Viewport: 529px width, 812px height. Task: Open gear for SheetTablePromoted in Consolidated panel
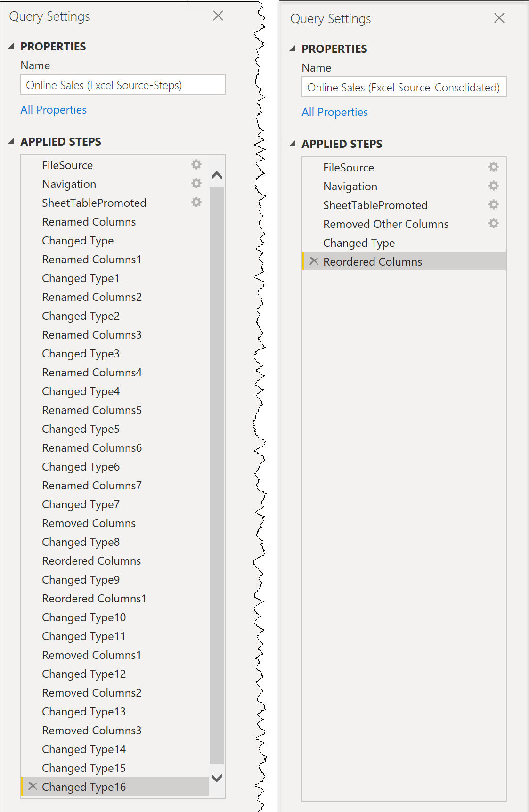(494, 204)
